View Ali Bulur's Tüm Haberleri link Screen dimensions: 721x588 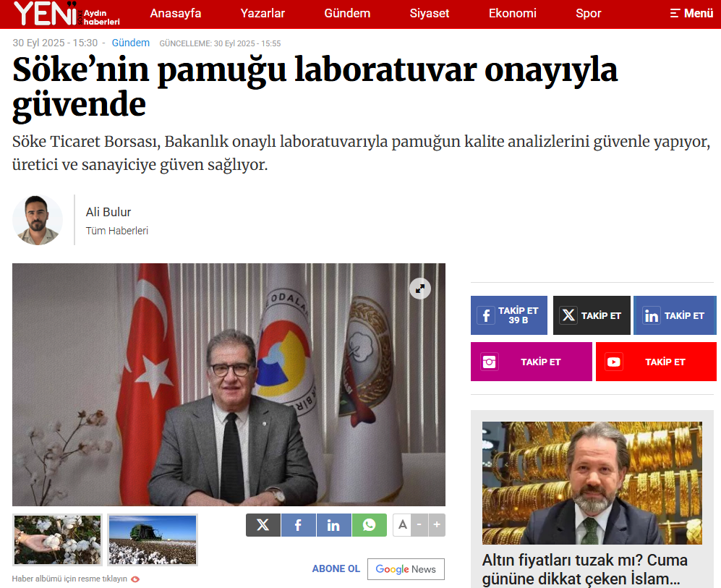tap(117, 231)
